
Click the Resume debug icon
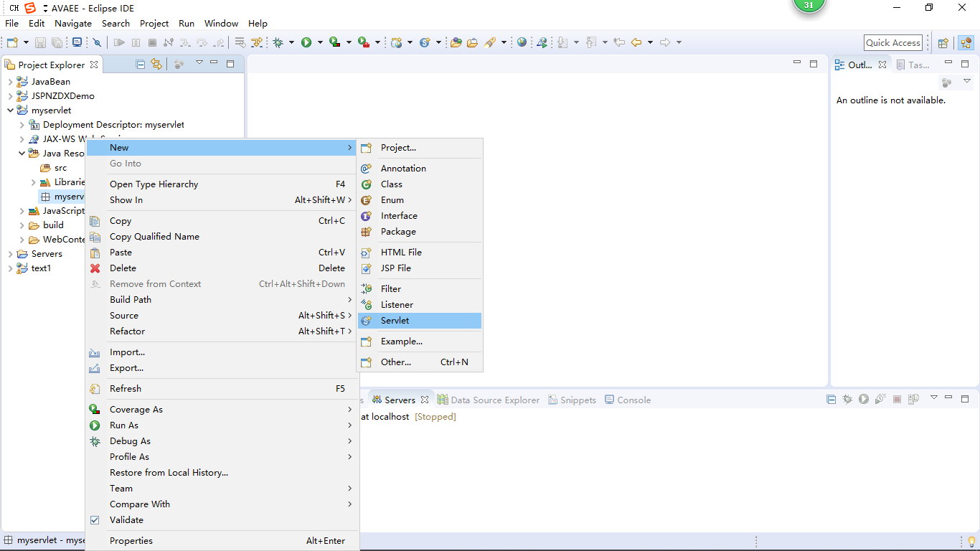120,42
